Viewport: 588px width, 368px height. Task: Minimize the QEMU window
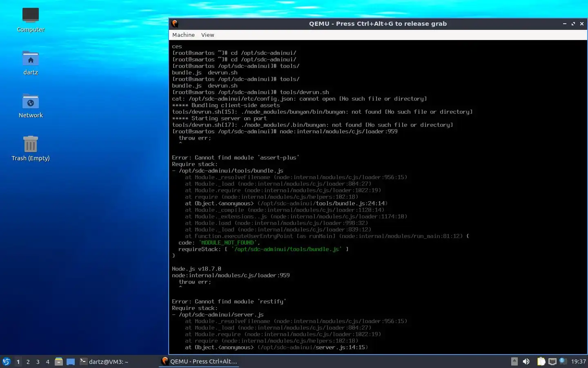click(565, 24)
